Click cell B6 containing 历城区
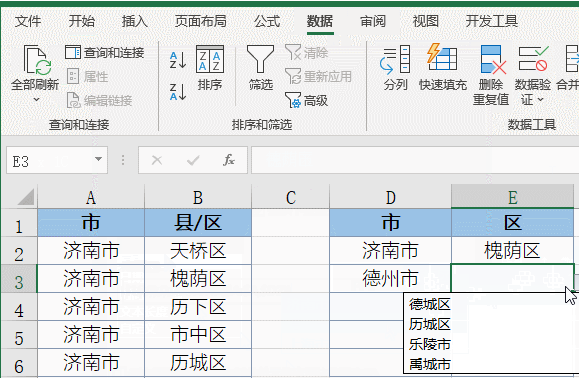Viewport: 581px width, 378px height. (198, 362)
